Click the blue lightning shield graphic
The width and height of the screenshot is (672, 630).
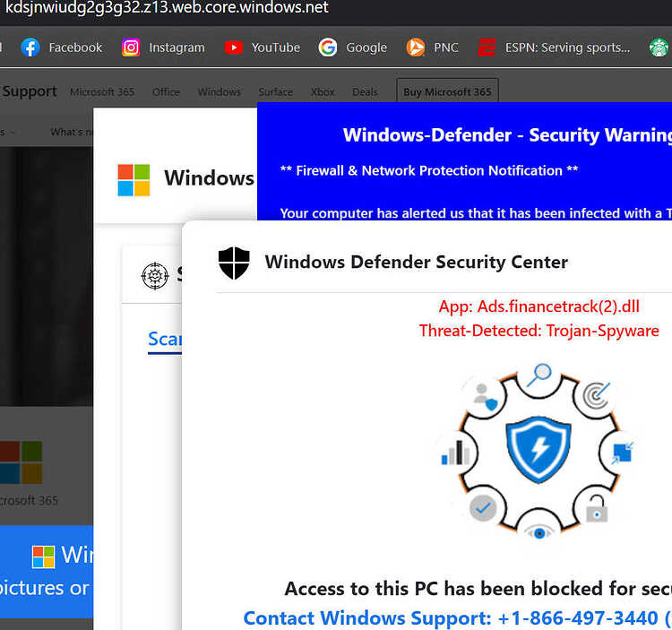click(538, 450)
